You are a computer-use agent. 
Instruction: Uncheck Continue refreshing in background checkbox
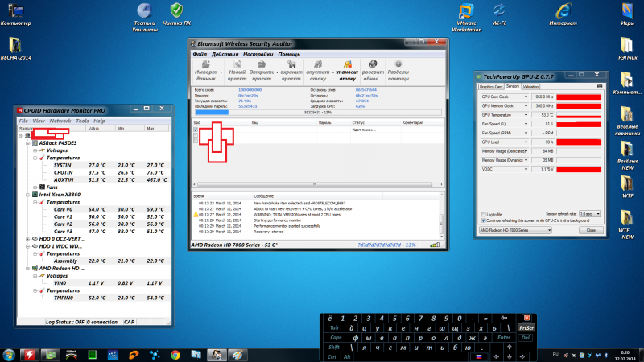click(484, 220)
